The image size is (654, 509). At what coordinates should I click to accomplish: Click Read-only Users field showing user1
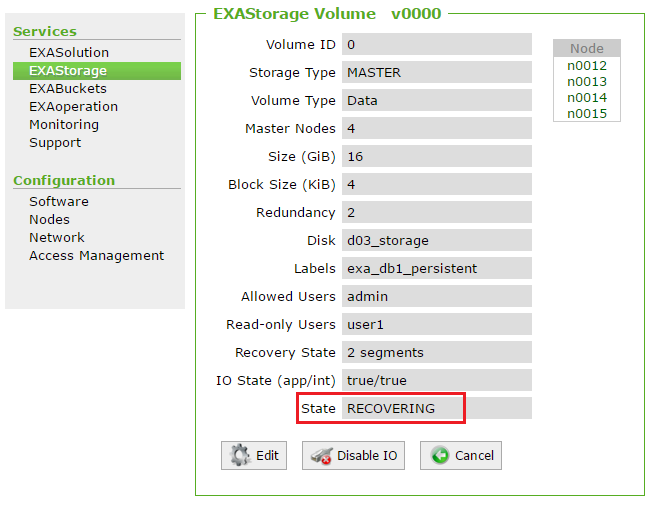pyautogui.click(x=437, y=324)
